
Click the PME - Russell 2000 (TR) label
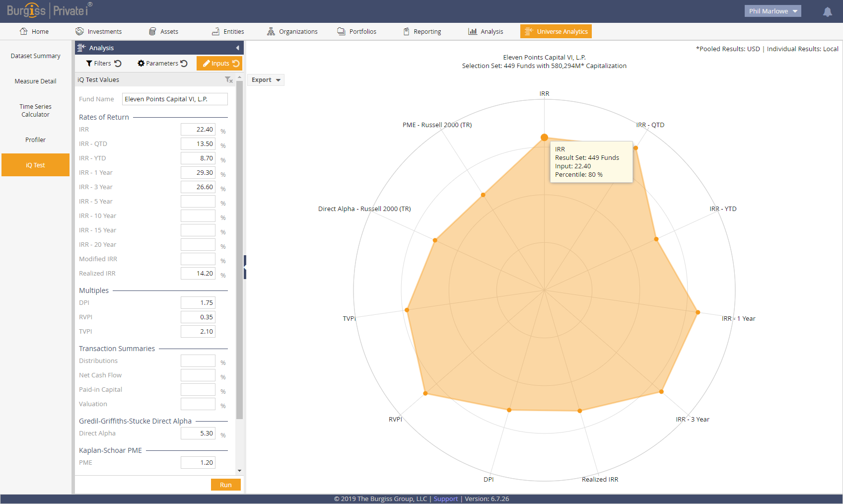click(x=437, y=125)
